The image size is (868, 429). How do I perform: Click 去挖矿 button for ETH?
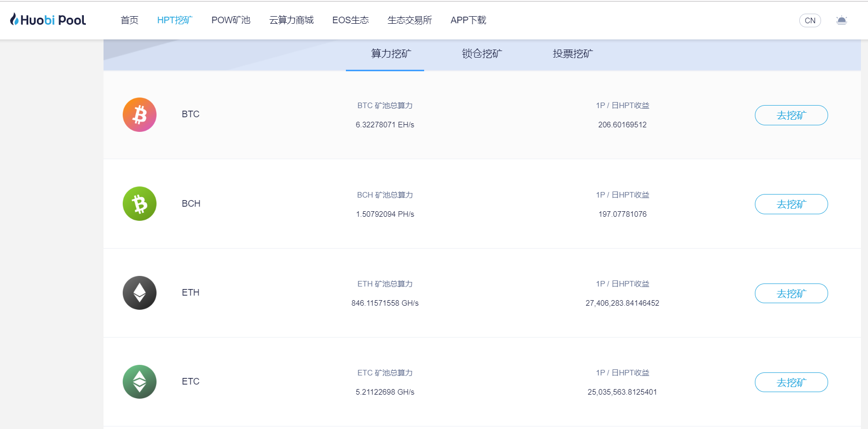(791, 294)
